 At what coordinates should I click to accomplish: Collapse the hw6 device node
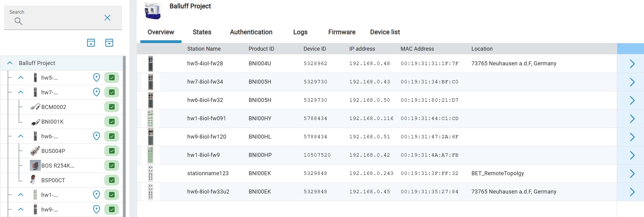click(21, 136)
